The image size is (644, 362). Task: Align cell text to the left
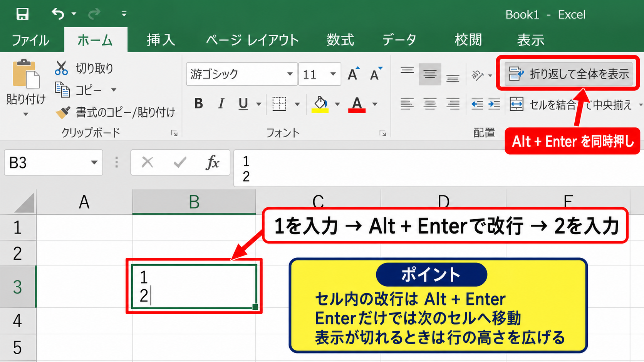click(x=407, y=104)
